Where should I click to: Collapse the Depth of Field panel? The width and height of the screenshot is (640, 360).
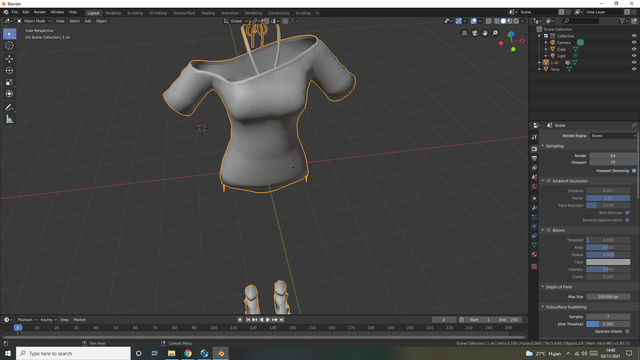(543, 287)
